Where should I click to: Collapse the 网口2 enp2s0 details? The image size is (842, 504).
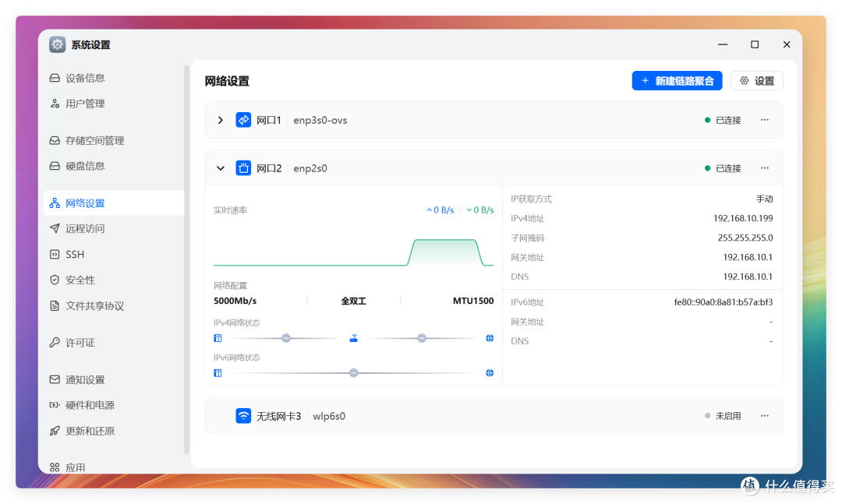pyautogui.click(x=220, y=168)
